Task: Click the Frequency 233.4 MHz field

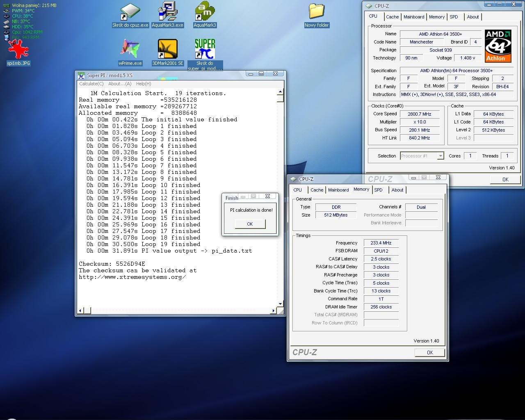Action: click(381, 243)
